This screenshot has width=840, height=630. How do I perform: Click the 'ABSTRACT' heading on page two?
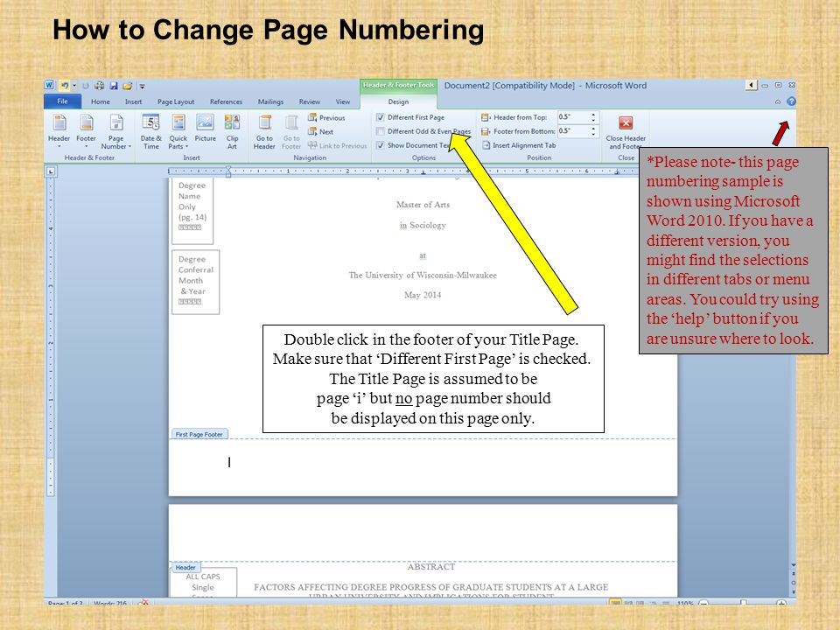[431, 567]
